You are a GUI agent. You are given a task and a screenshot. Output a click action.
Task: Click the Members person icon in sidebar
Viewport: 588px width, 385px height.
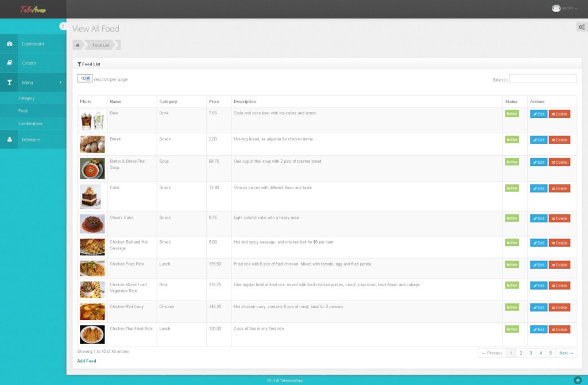(x=9, y=139)
